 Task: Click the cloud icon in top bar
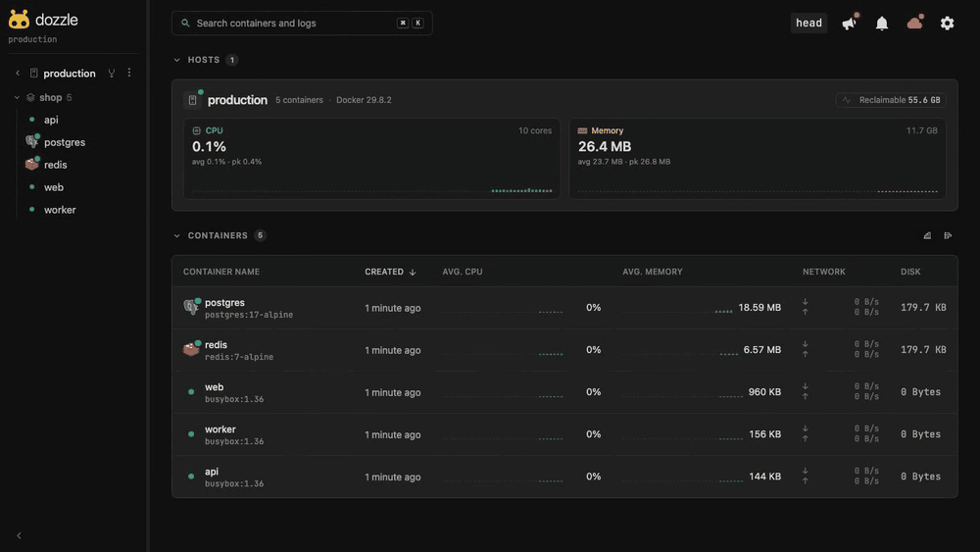914,24
